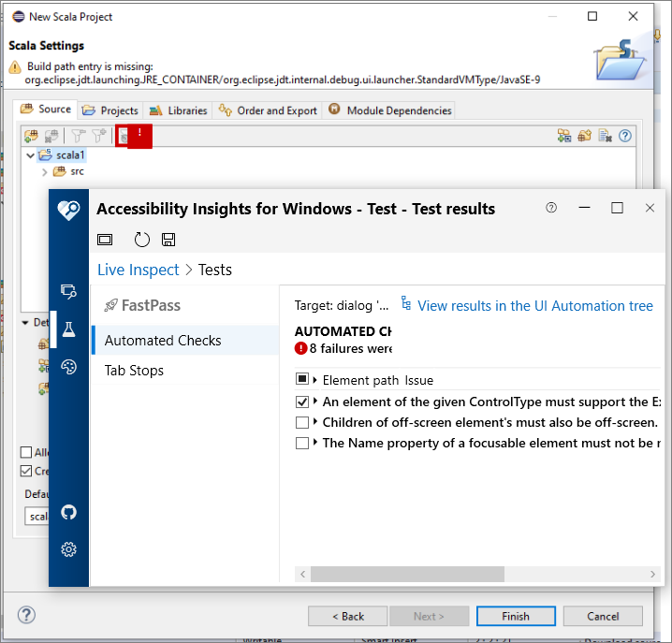The image size is (672, 643).
Task: Expand the 'Children of off-screen' issue row
Action: 315,422
